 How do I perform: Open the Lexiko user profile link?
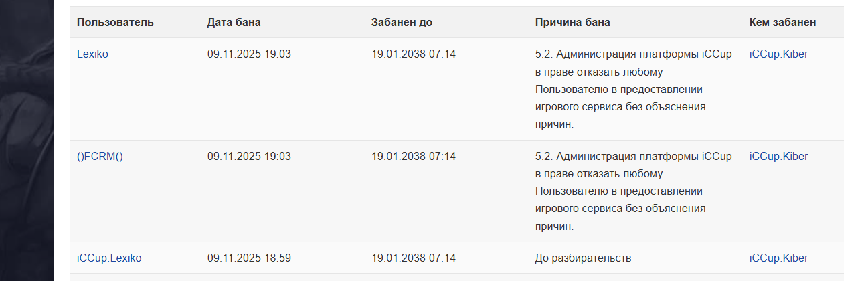(92, 54)
